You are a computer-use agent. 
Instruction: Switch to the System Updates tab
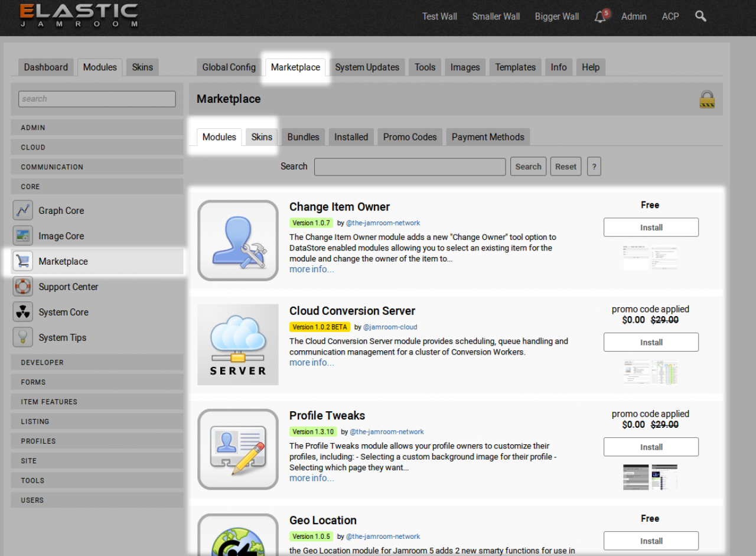[367, 67]
